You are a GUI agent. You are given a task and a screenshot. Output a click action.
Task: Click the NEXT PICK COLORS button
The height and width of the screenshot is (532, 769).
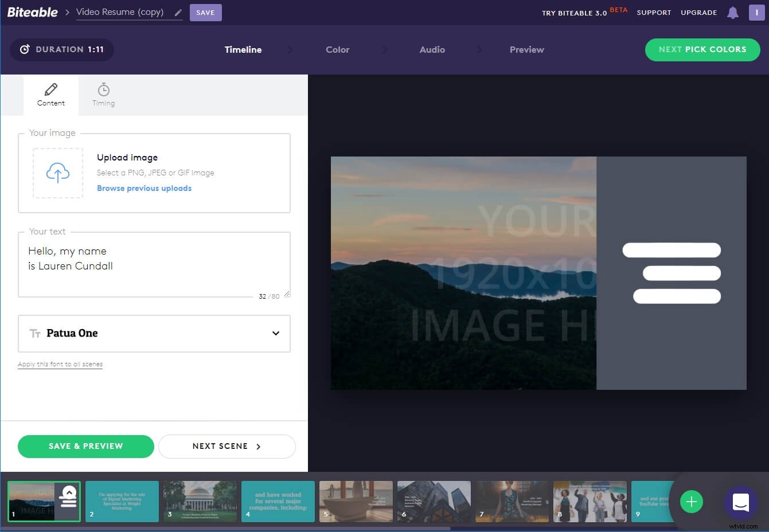702,50
